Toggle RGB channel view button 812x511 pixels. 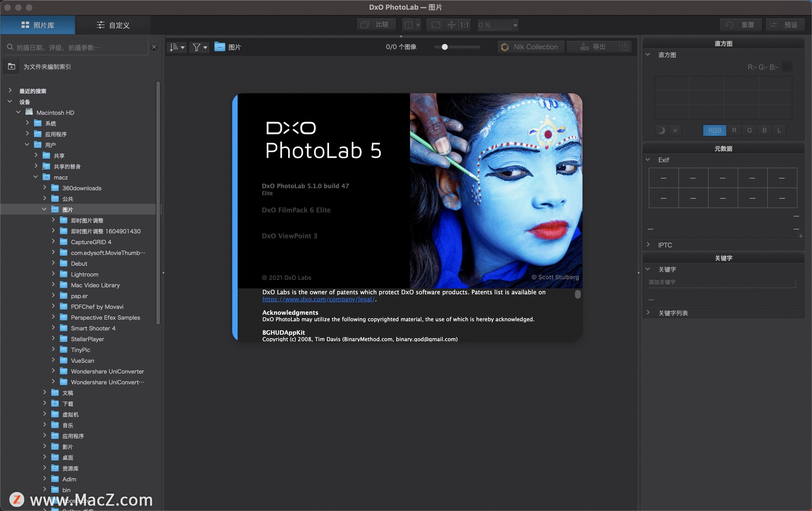(x=715, y=130)
